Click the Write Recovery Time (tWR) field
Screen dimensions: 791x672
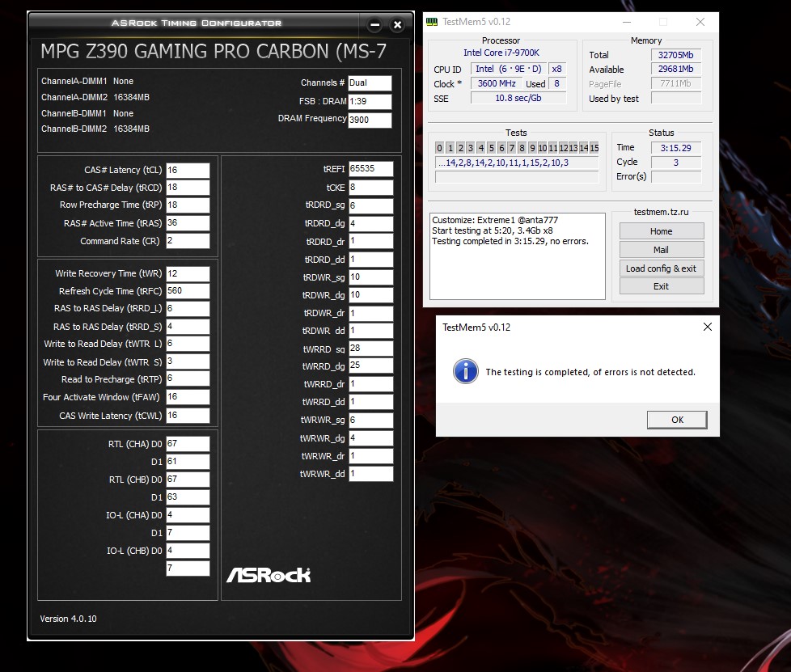188,273
